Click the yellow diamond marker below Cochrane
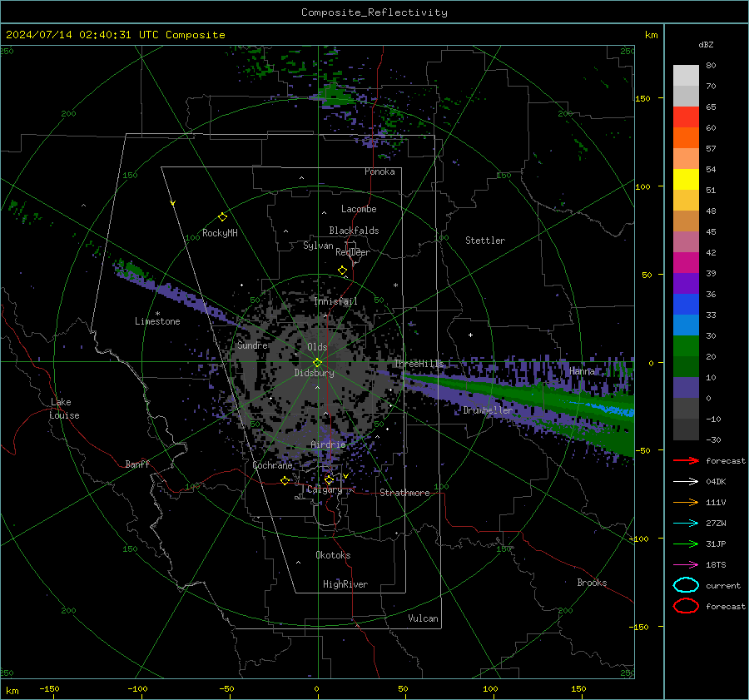 [285, 480]
